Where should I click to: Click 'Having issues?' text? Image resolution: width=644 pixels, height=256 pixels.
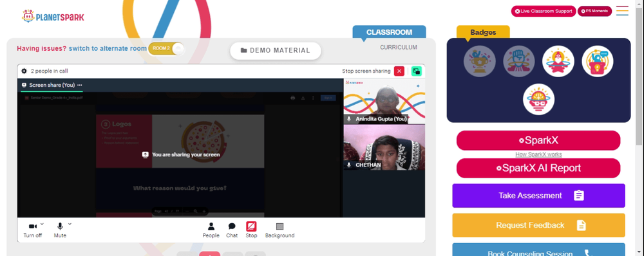[x=41, y=48]
